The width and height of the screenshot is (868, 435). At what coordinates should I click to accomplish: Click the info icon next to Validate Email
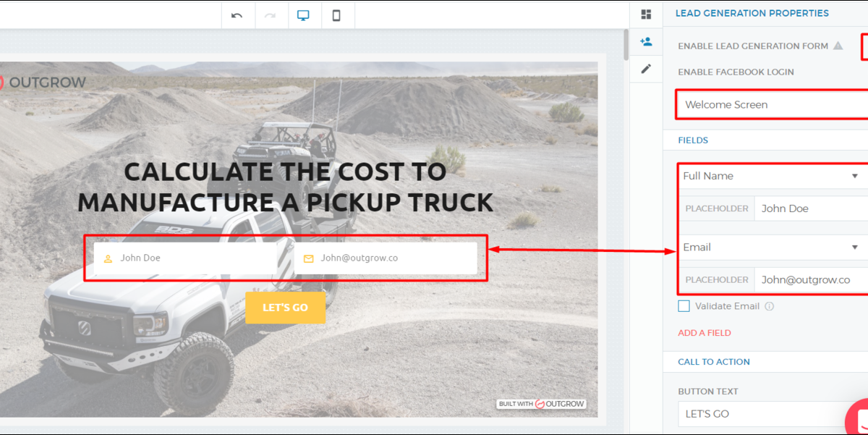pos(770,306)
